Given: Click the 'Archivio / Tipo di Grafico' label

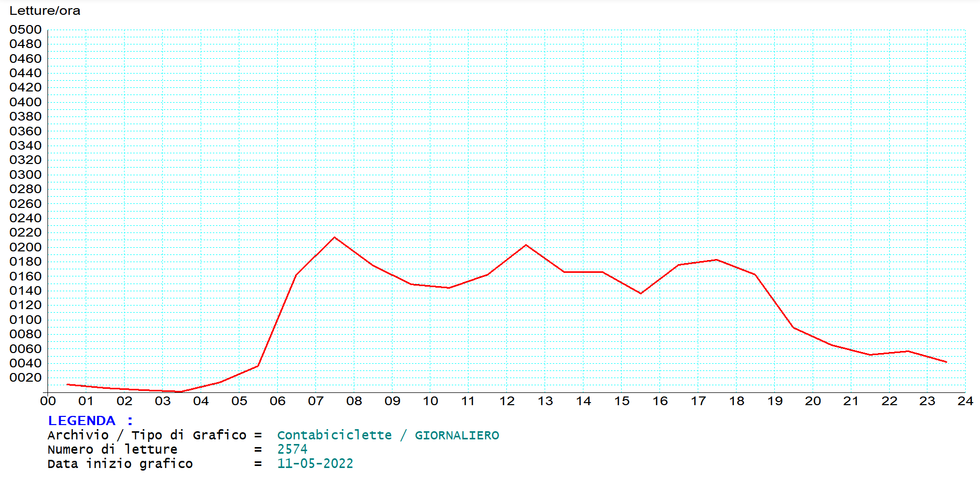Looking at the screenshot, I should click(147, 435).
